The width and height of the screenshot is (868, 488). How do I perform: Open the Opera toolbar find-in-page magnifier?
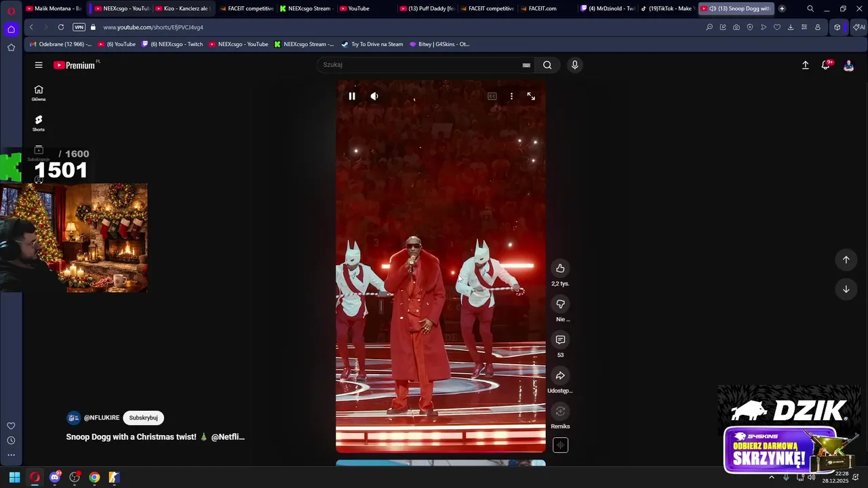(x=709, y=27)
